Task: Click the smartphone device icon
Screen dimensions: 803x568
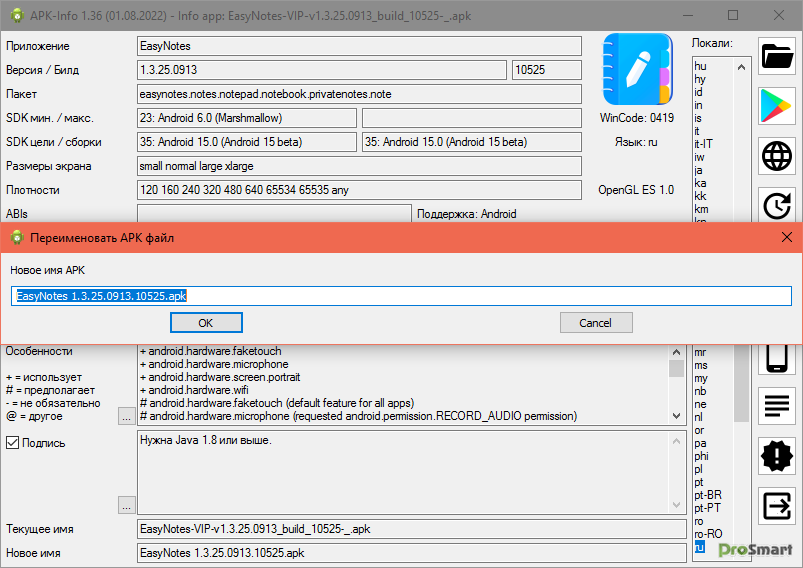Action: coord(777,358)
